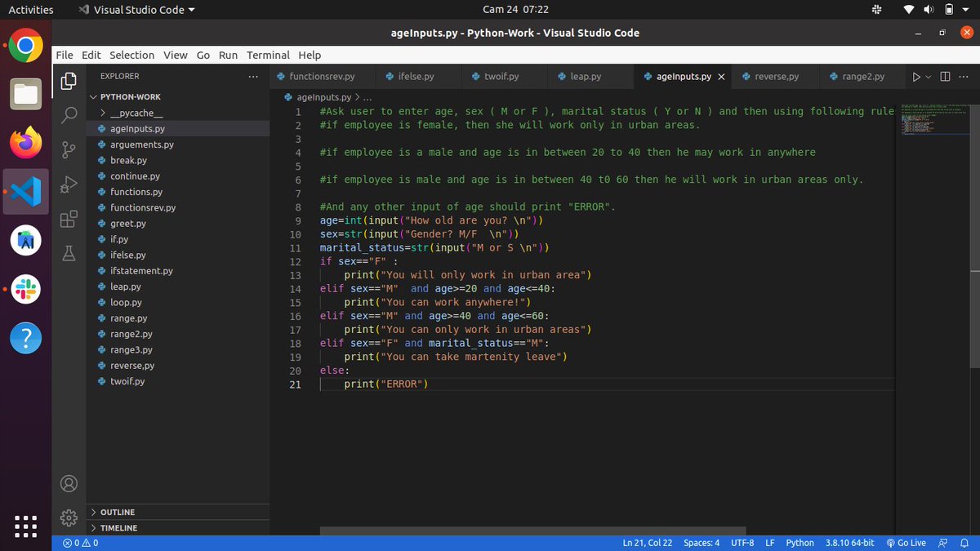980x551 pixels.
Task: Open the Search view in activity bar
Action: pos(69,115)
